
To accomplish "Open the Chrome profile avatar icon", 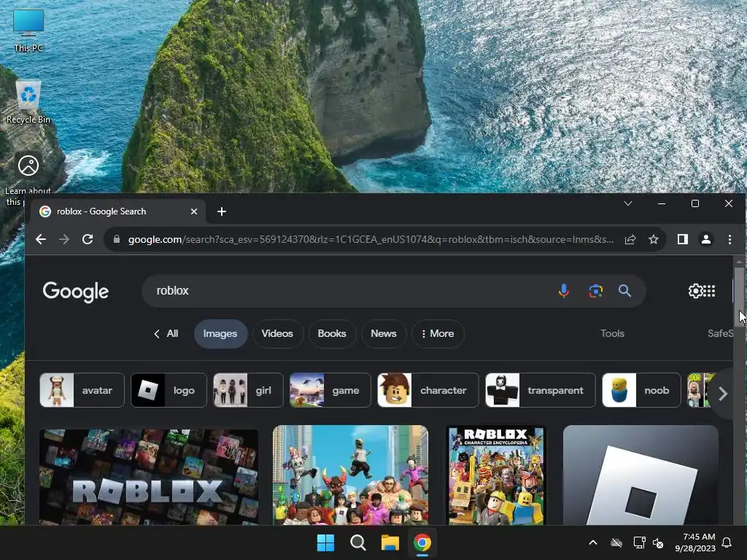I will tap(706, 239).
